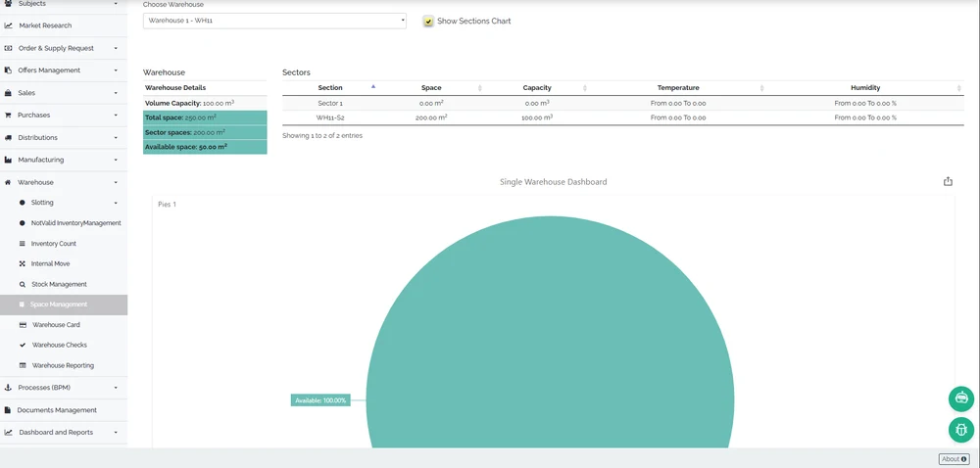Screen dimensions: 980x468
Task: Click the chart export share icon
Action: pos(948,181)
